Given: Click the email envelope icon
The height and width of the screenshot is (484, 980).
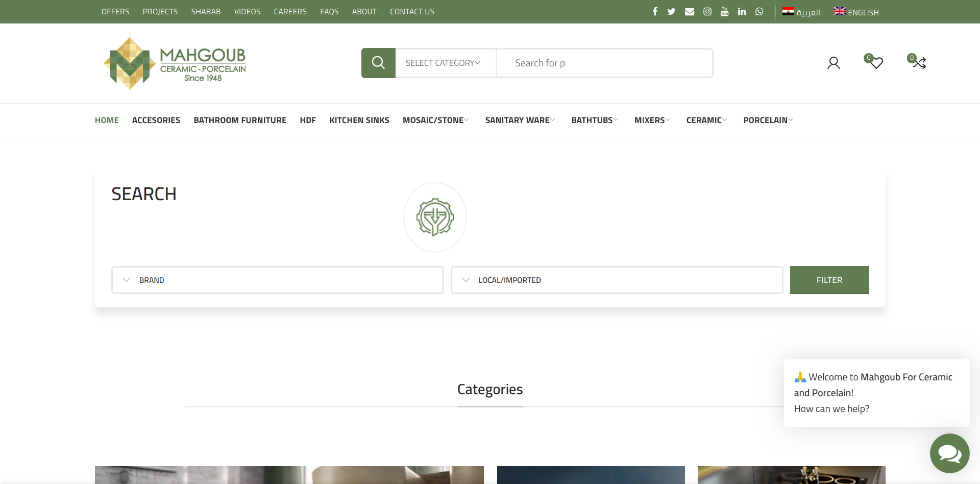Looking at the screenshot, I should pyautogui.click(x=690, y=12).
